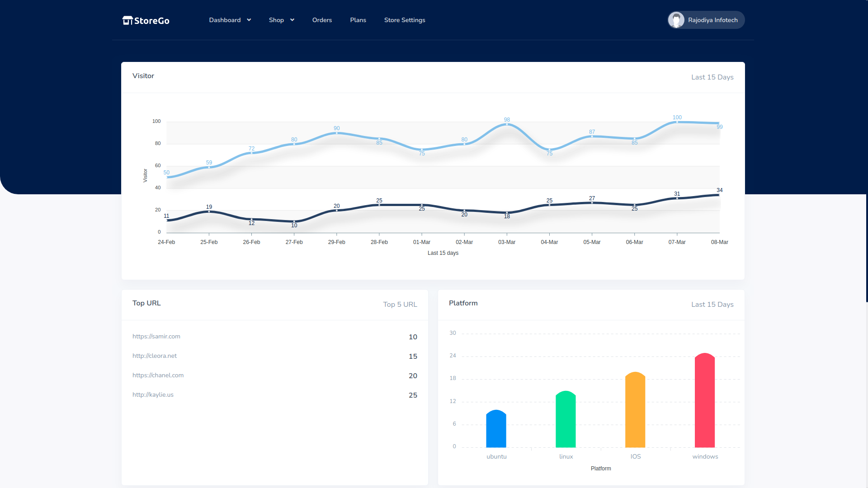Open the https://chanel.com link
Screen dimensions: 868x488
(x=158, y=375)
